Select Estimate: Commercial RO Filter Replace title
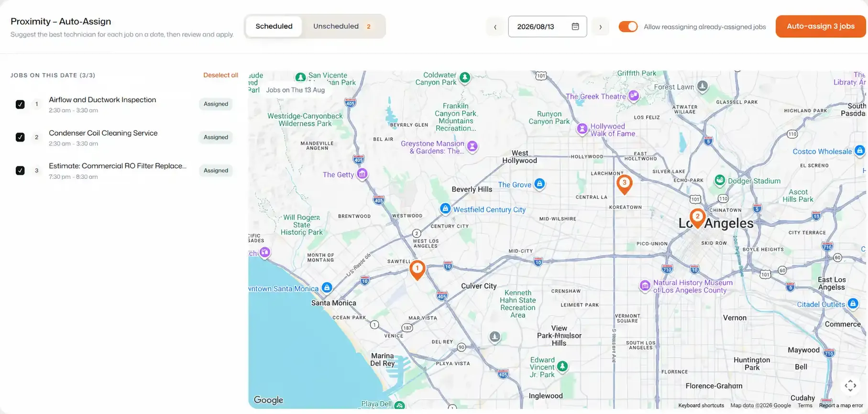The image size is (868, 414). [118, 166]
